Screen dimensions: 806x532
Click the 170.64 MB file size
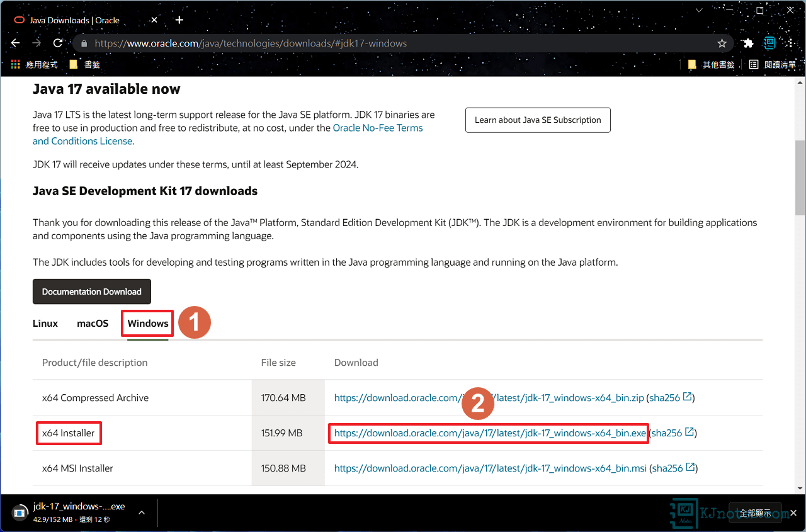[x=283, y=398]
